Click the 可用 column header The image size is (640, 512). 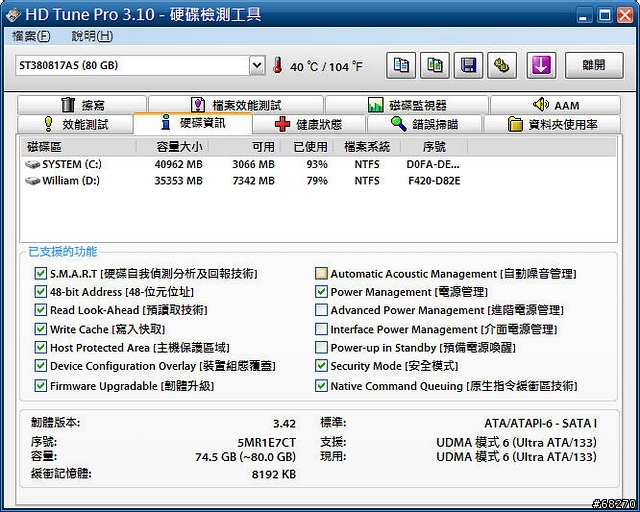click(245, 147)
